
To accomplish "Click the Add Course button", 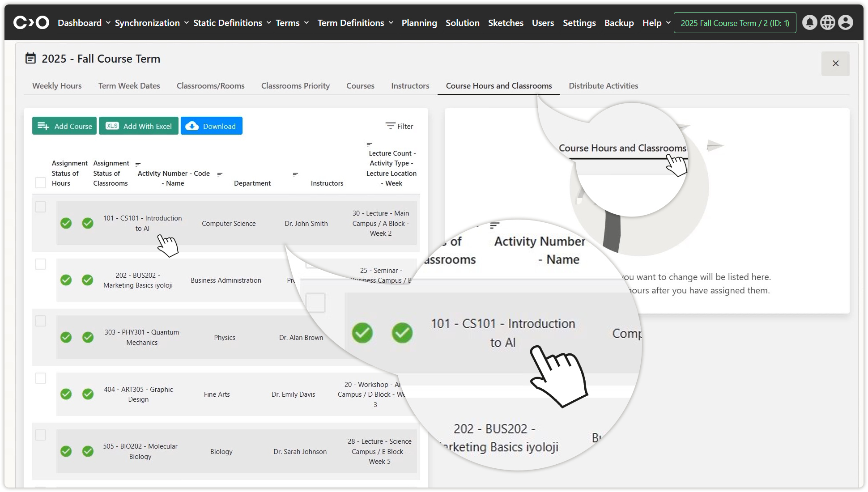I will coord(64,126).
